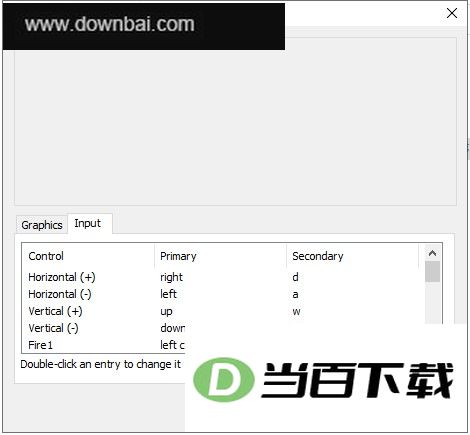Click the 'left' primary key binding
The width and height of the screenshot is (470, 435).
(x=168, y=294)
